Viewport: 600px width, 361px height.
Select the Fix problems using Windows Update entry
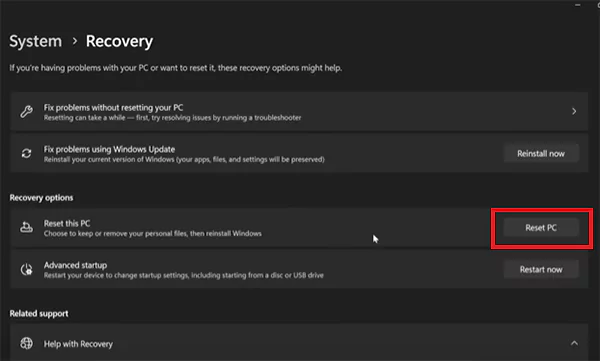[299, 154]
